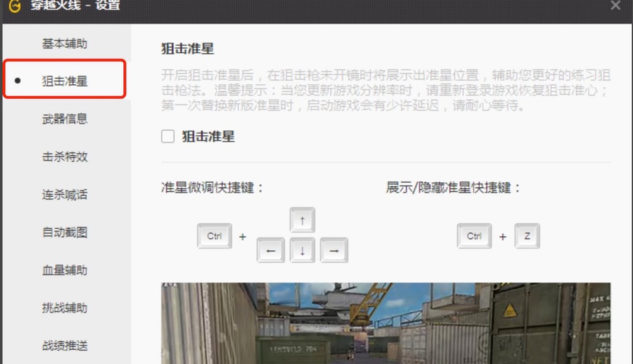Close the 穿越火线 settings window
633x364 pixels.
pyautogui.click(x=615, y=5)
